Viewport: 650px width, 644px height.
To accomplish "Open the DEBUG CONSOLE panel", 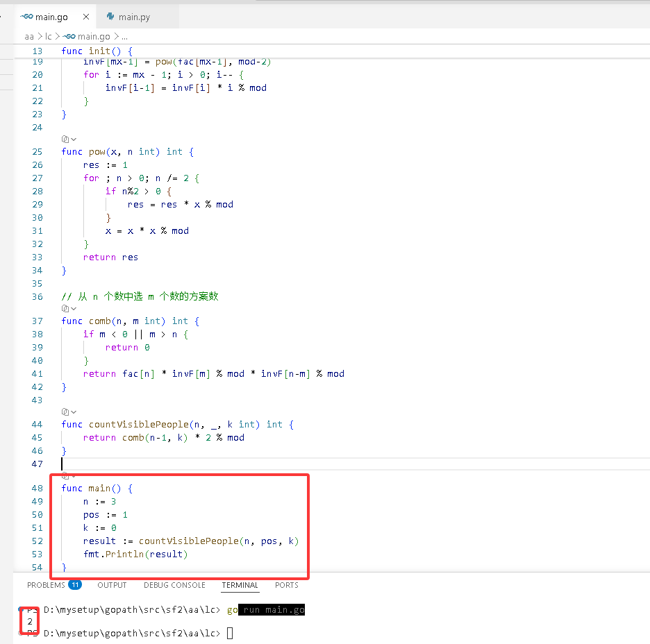I will point(174,585).
